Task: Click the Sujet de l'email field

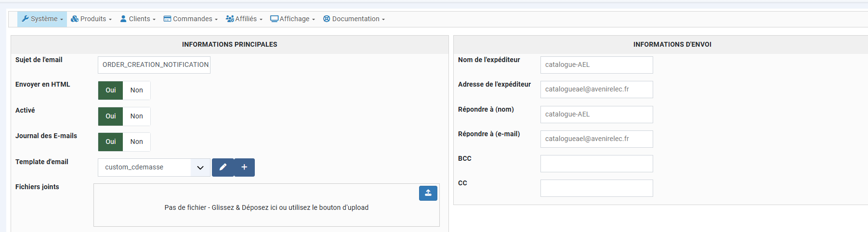Action: click(x=154, y=65)
